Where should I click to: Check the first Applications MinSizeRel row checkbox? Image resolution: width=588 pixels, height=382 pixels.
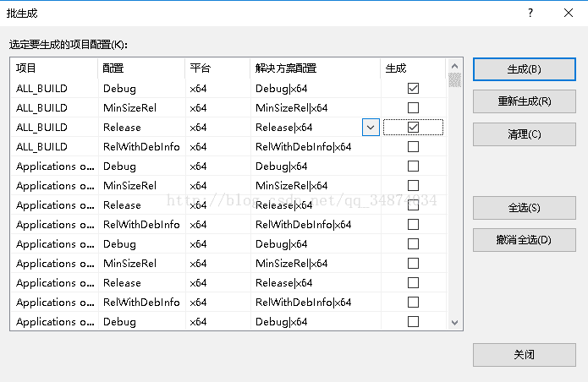click(x=413, y=186)
